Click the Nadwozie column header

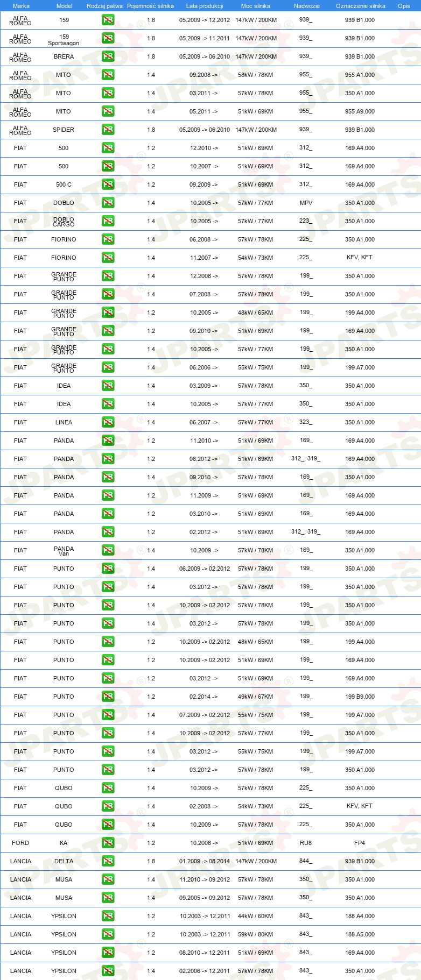[307, 6]
